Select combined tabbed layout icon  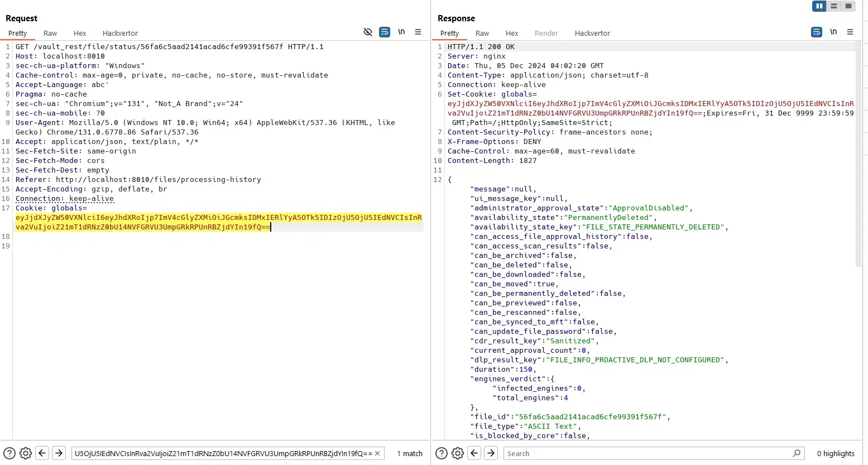(848, 6)
